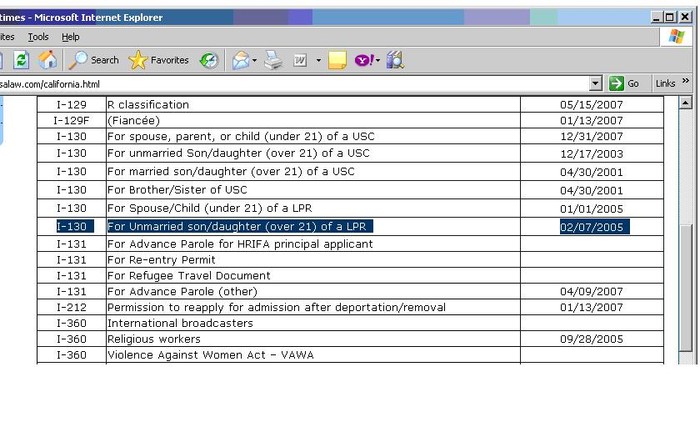Click the History icon
700x427 pixels.
coord(209,60)
